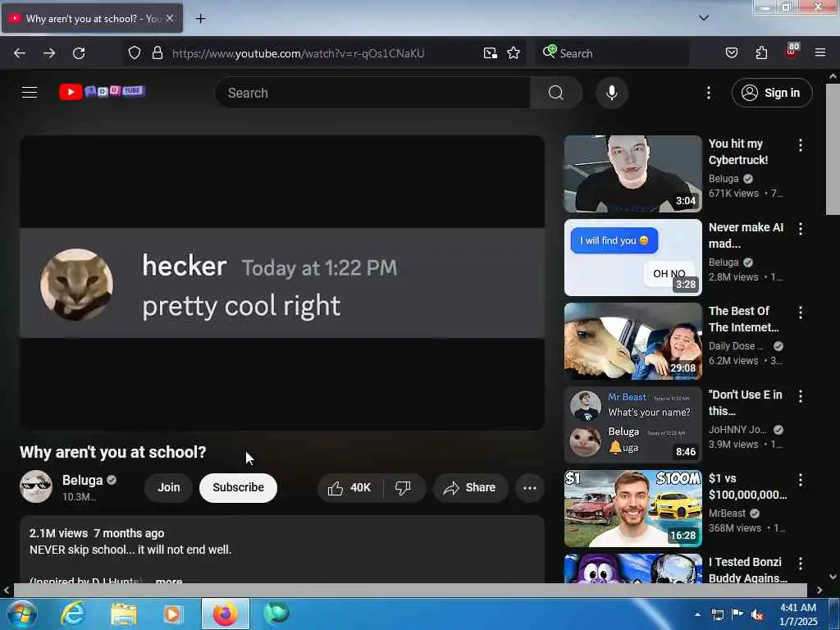Click the Firefox search box
Viewport: 840px width, 630px height.
coord(612,53)
